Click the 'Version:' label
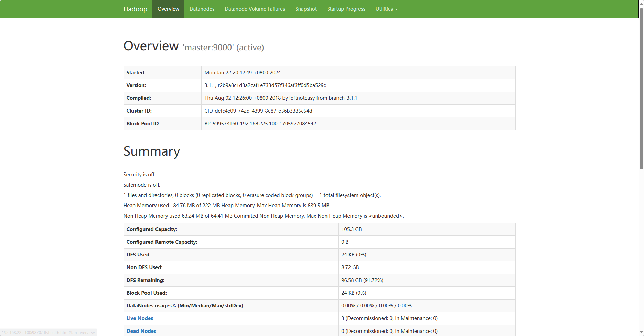The width and height of the screenshot is (644, 336). [136, 85]
